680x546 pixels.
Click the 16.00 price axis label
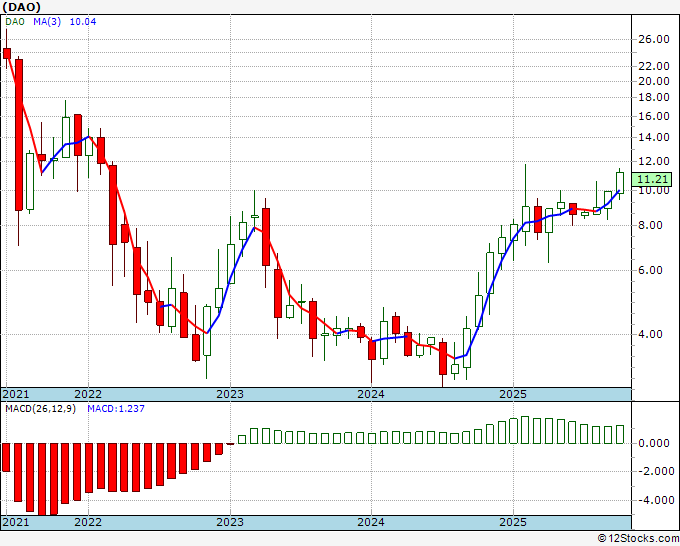coord(654,116)
